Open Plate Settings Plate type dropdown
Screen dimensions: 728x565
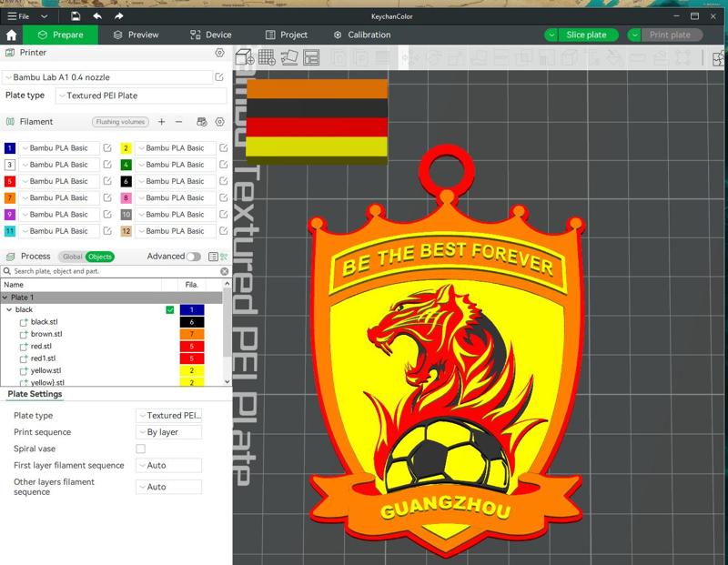(168, 416)
